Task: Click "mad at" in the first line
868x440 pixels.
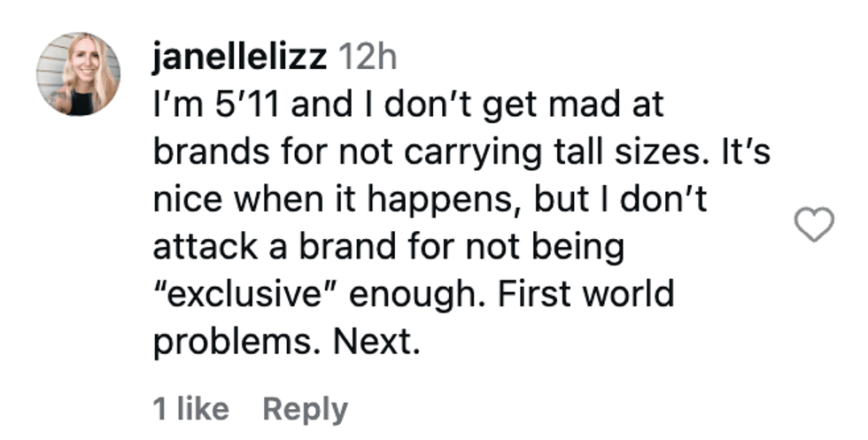Action: 606,104
